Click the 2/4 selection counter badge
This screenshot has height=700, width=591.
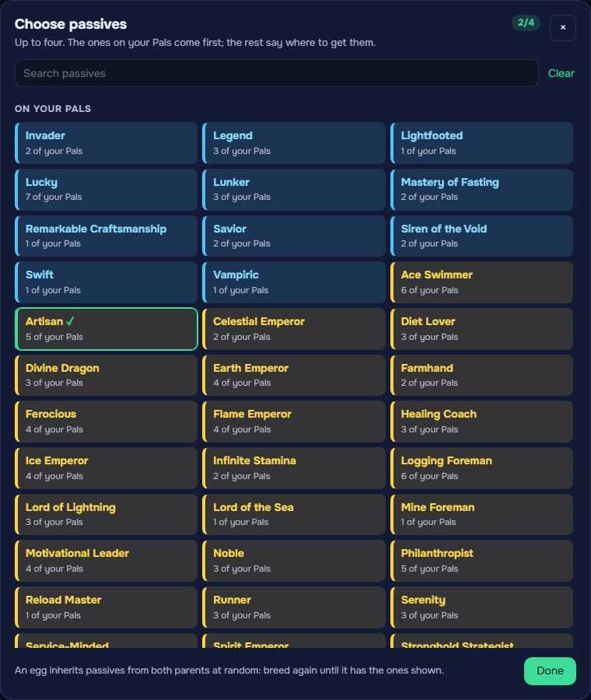526,23
